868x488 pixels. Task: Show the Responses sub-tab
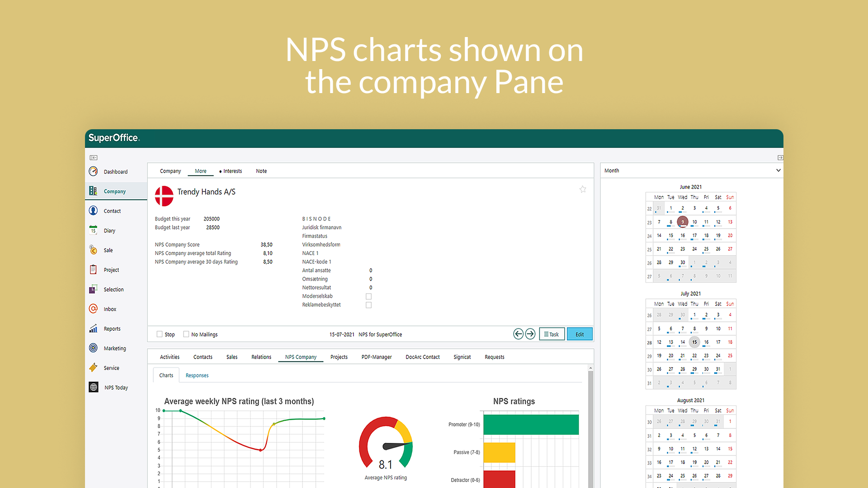pyautogui.click(x=197, y=375)
